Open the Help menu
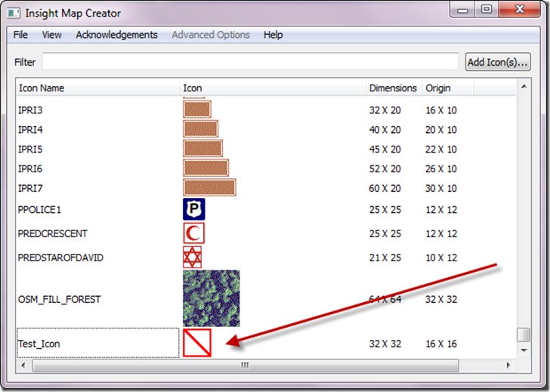This screenshot has width=550, height=392. [x=273, y=35]
